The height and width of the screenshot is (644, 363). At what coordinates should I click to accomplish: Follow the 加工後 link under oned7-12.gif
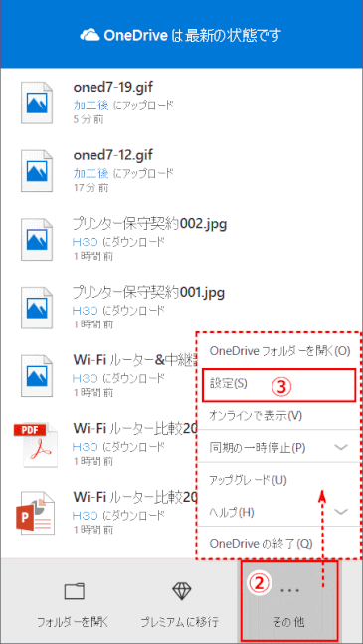click(x=91, y=174)
